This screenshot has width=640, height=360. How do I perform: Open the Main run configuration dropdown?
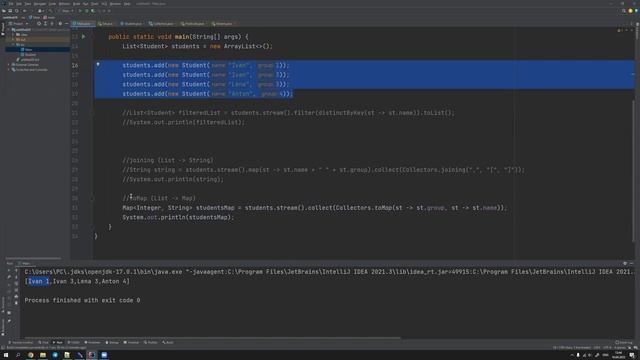click(67, 11)
